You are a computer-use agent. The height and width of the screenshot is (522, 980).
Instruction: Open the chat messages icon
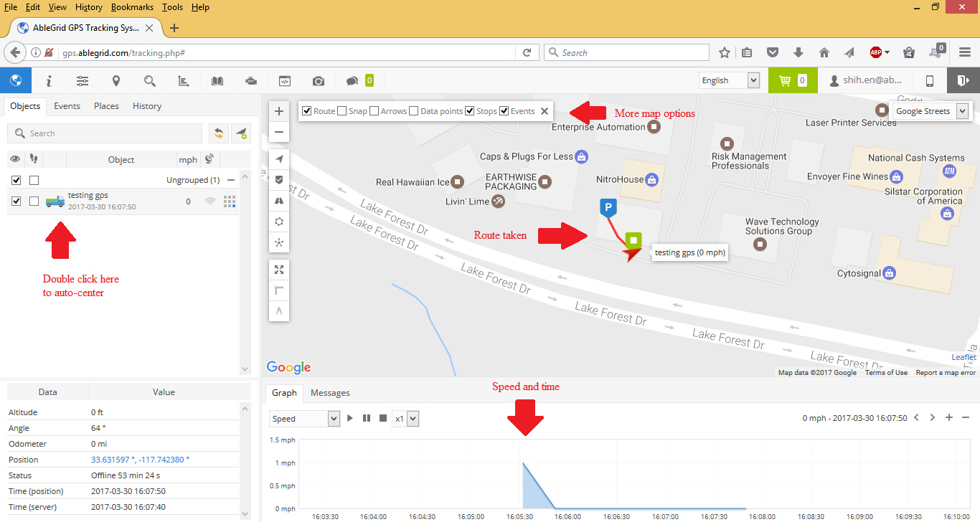pyautogui.click(x=352, y=81)
